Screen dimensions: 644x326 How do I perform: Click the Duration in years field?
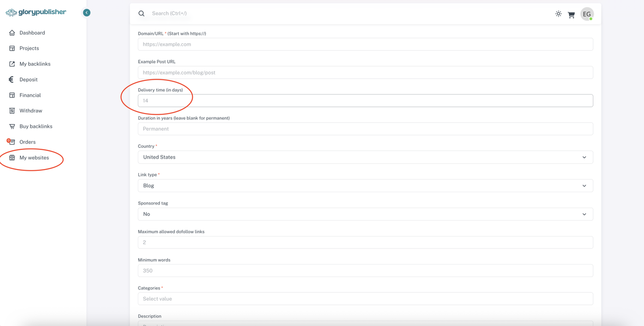[365, 128]
